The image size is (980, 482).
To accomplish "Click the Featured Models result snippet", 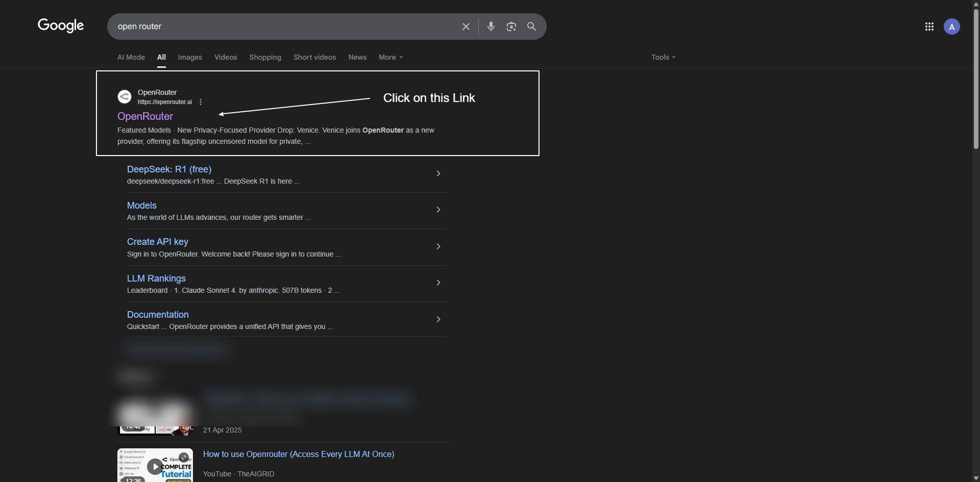I will click(x=276, y=136).
